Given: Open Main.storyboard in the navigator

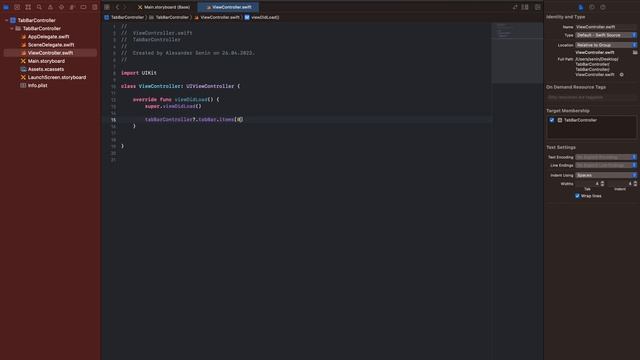Looking at the screenshot, I should (x=46, y=61).
